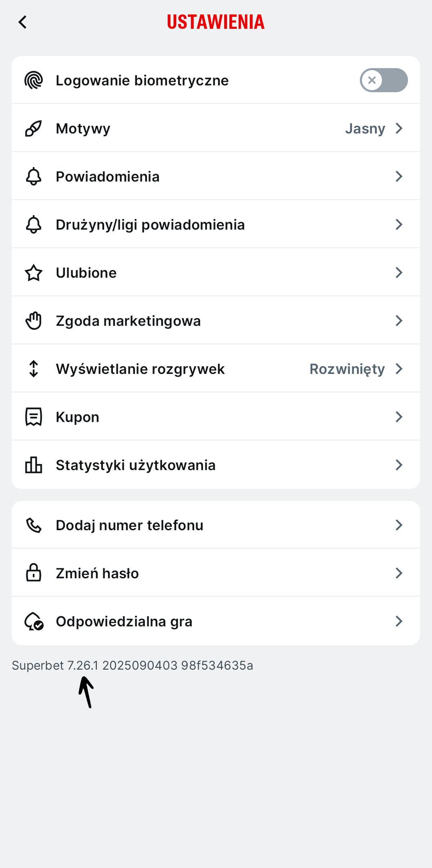Screen dimensions: 432x868
Task: Click the chevron next to Odpowiedzialna gra
Action: (x=399, y=621)
